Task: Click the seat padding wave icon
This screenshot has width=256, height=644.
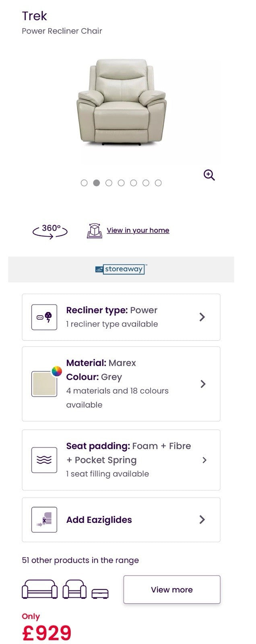Action: pyautogui.click(x=44, y=460)
